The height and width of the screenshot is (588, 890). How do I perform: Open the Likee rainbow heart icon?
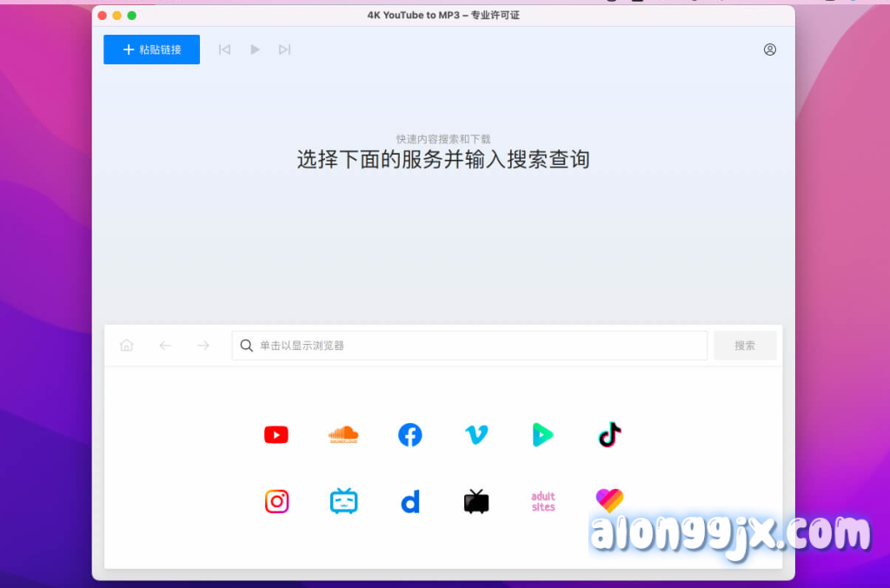tap(609, 499)
